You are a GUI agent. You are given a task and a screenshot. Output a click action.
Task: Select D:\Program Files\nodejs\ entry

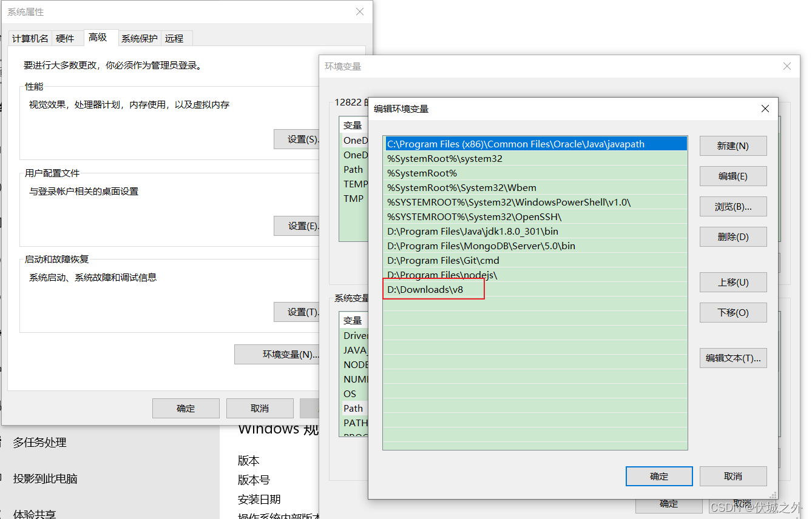coord(536,275)
